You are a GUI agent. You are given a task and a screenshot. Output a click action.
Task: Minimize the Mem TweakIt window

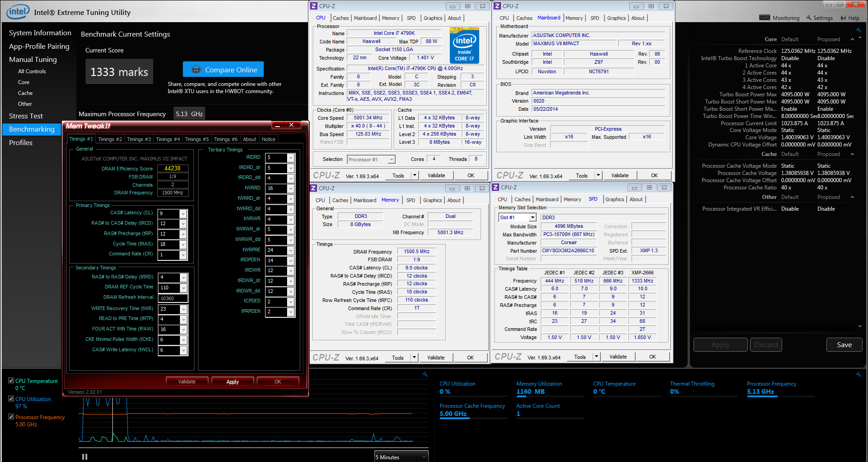point(278,125)
